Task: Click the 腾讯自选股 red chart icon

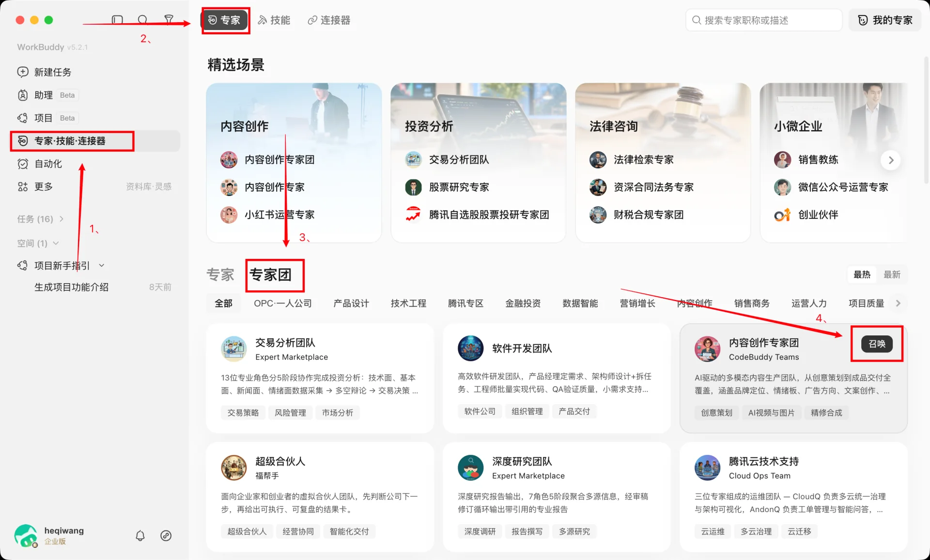Action: [x=413, y=214]
